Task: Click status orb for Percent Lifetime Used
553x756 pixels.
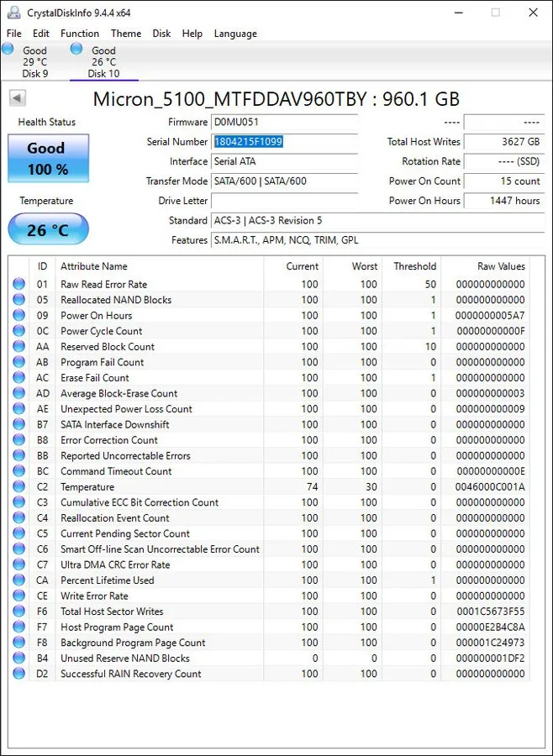Action: click(18, 580)
